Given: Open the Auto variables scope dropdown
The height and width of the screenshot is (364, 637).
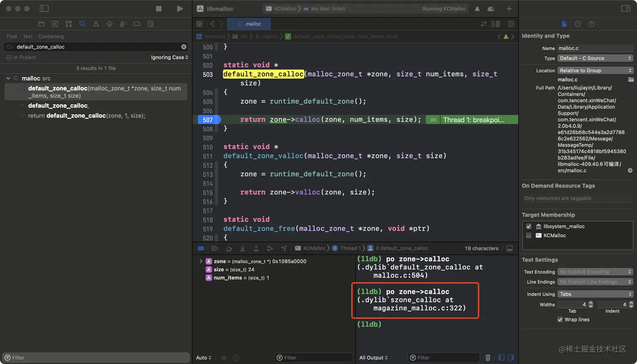Looking at the screenshot, I should [x=204, y=358].
